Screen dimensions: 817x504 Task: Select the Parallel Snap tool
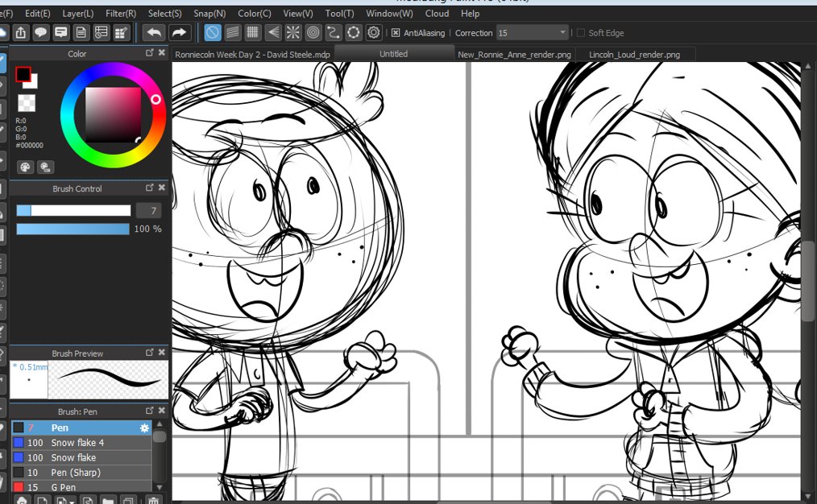(234, 32)
